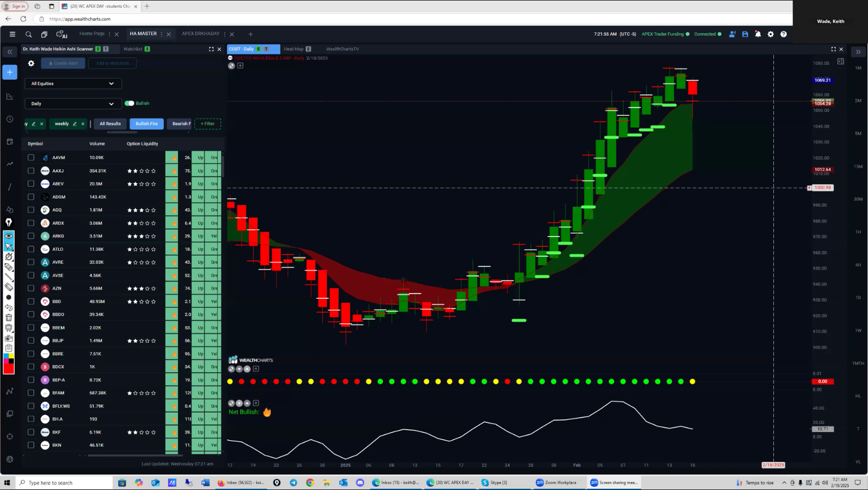Screen dimensions: 868x490
Task: Select the line drawing tool
Action: pyautogui.click(x=9, y=277)
